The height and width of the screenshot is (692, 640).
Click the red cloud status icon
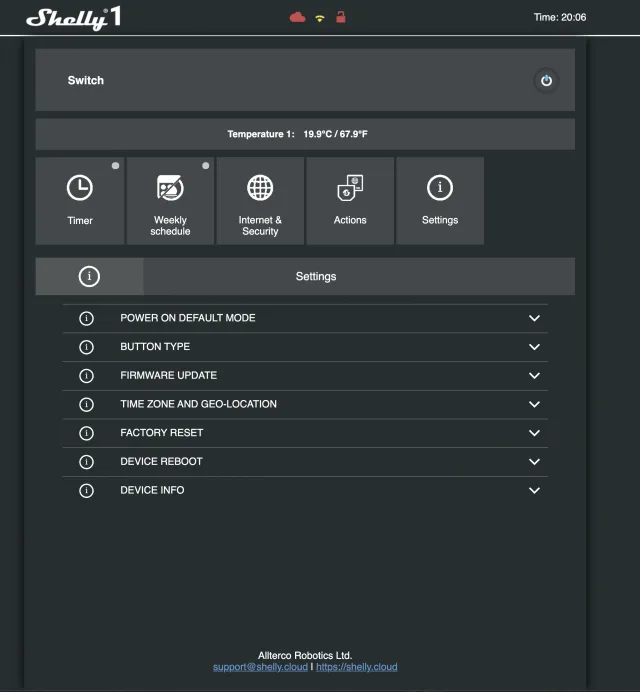click(297, 17)
